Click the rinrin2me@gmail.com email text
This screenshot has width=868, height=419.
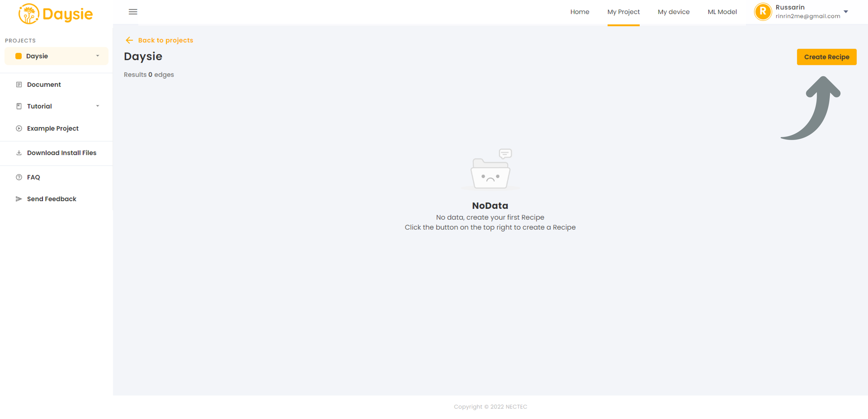point(808,16)
